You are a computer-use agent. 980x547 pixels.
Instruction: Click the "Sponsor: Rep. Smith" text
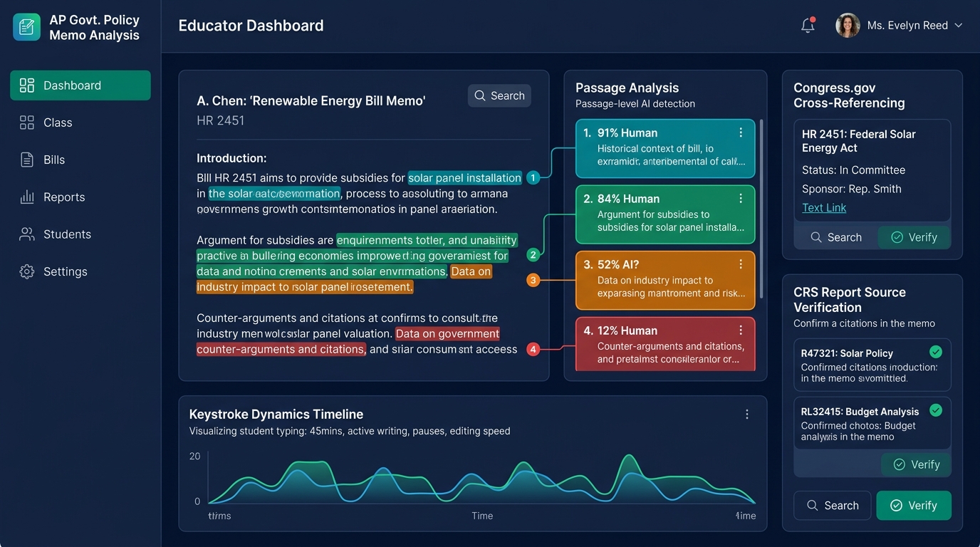click(852, 189)
